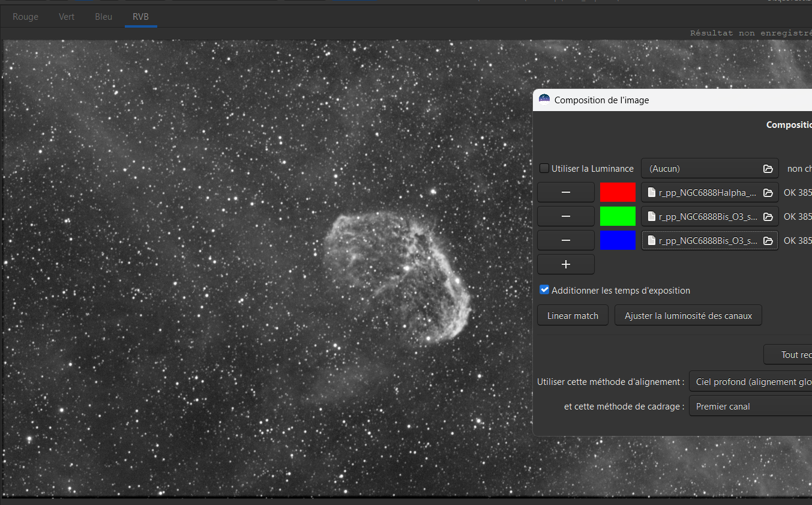812x505 pixels.
Task: Add a new layer with the plus button
Action: click(565, 264)
